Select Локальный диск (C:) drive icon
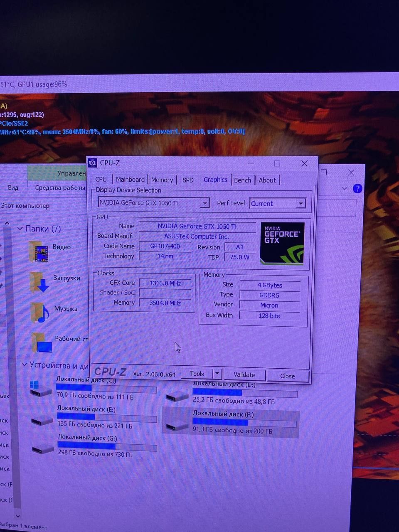This screenshot has height=532, width=399. (41, 389)
